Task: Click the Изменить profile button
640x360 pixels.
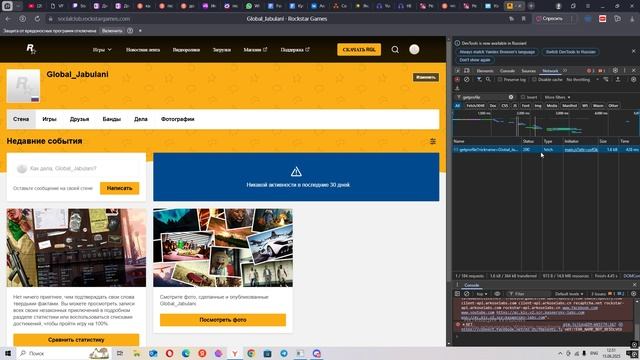Action: point(426,77)
